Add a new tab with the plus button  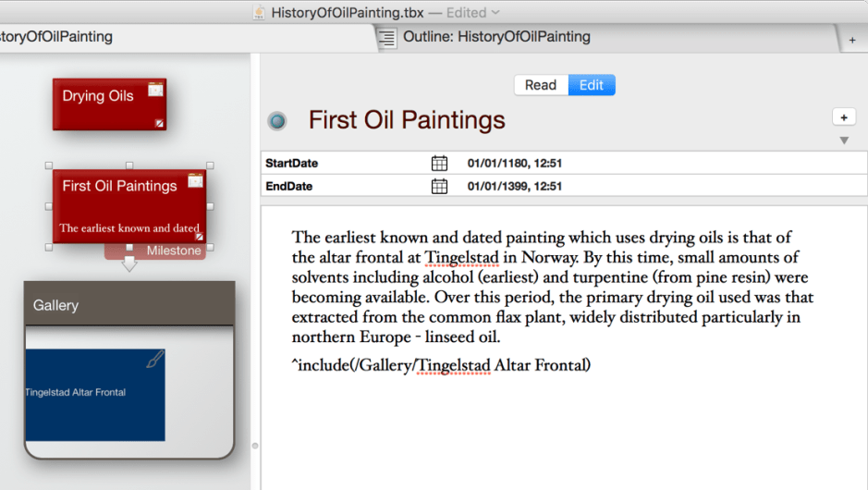click(x=851, y=40)
